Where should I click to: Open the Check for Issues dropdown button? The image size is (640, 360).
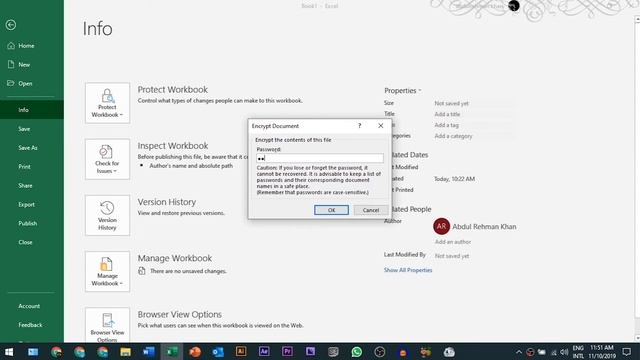click(x=107, y=159)
